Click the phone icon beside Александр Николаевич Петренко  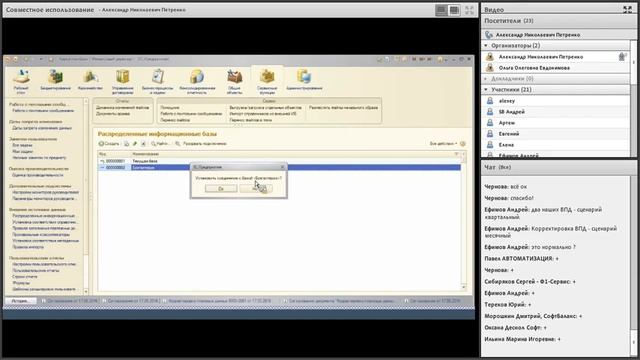click(x=489, y=35)
